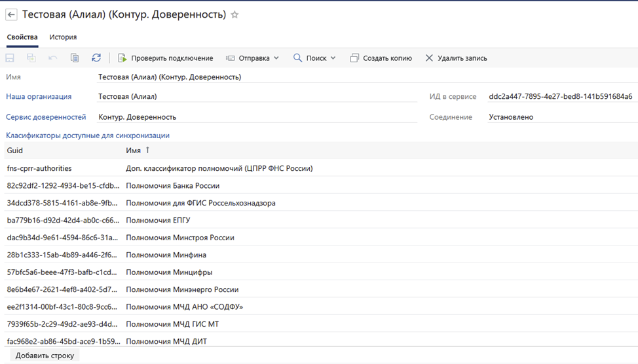Click Создать копию button
Viewport: 638px width, 364px height.
(381, 58)
